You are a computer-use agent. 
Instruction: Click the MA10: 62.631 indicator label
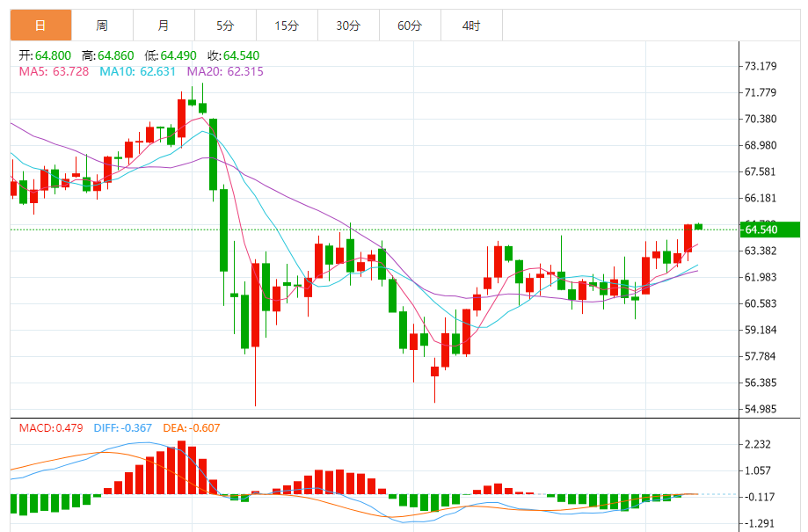pos(137,71)
